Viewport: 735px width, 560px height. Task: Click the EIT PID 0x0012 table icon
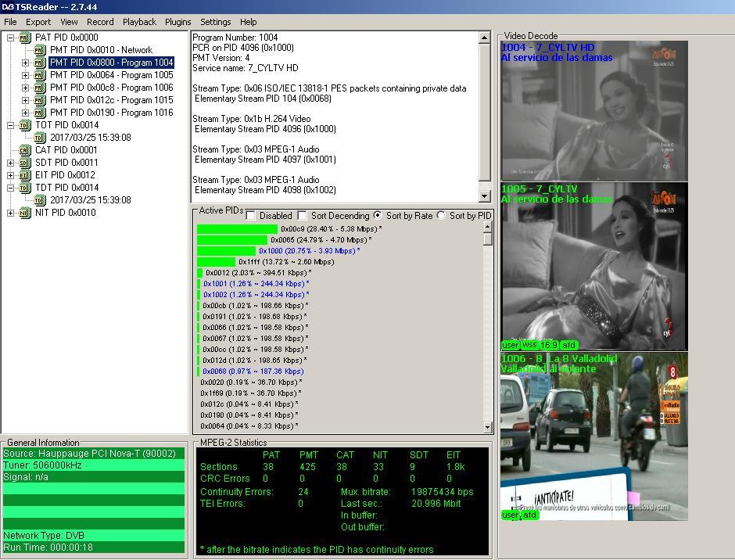[x=25, y=175]
